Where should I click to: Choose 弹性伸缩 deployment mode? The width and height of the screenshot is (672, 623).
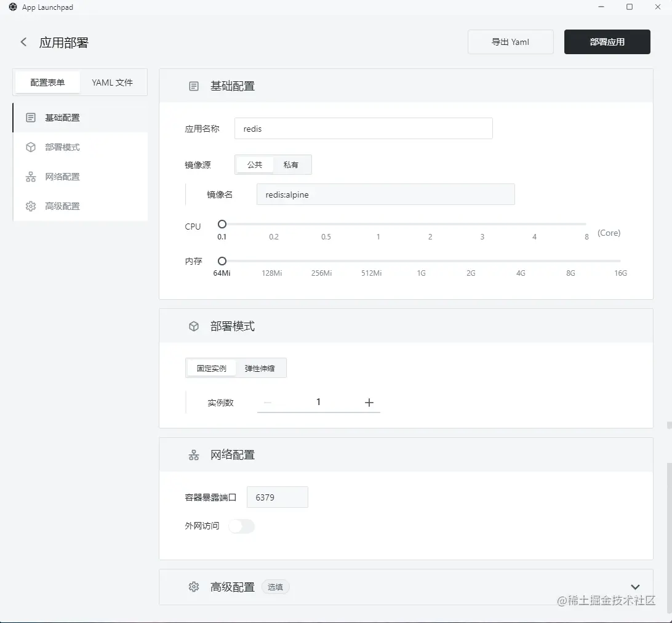point(260,368)
